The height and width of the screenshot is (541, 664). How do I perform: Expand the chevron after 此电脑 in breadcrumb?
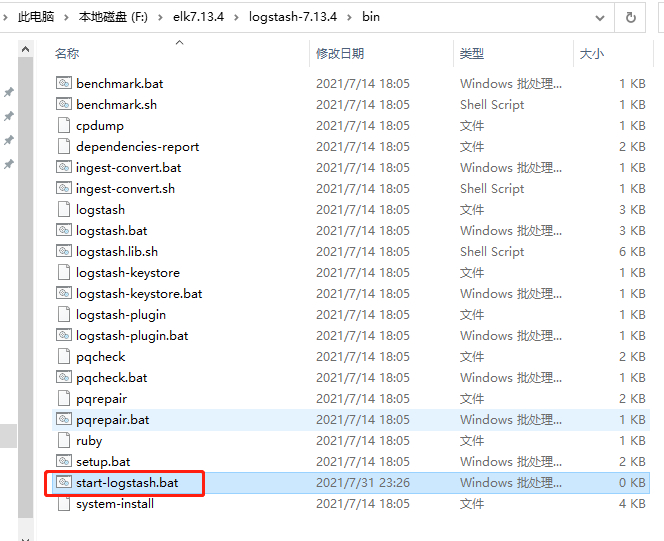(66, 17)
